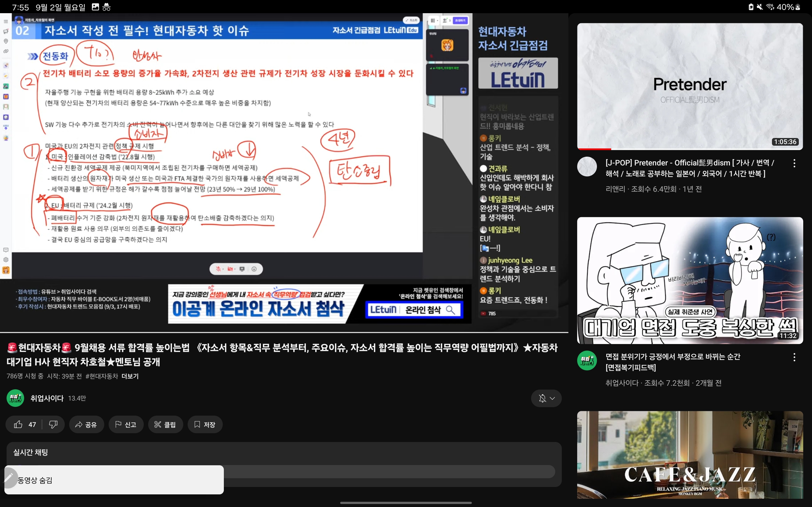
Task: Open 취업사이다 channel name link
Action: coord(47,398)
